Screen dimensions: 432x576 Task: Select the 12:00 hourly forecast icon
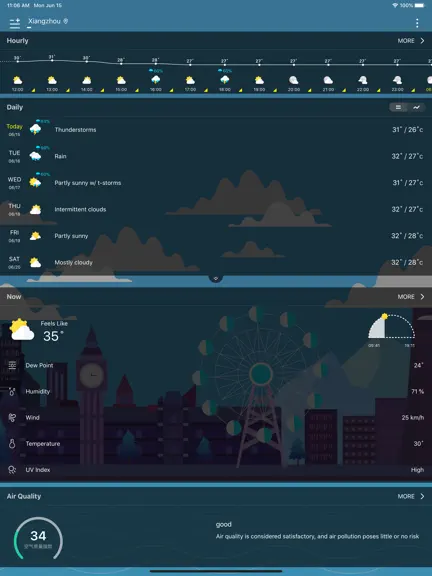[x=18, y=80]
